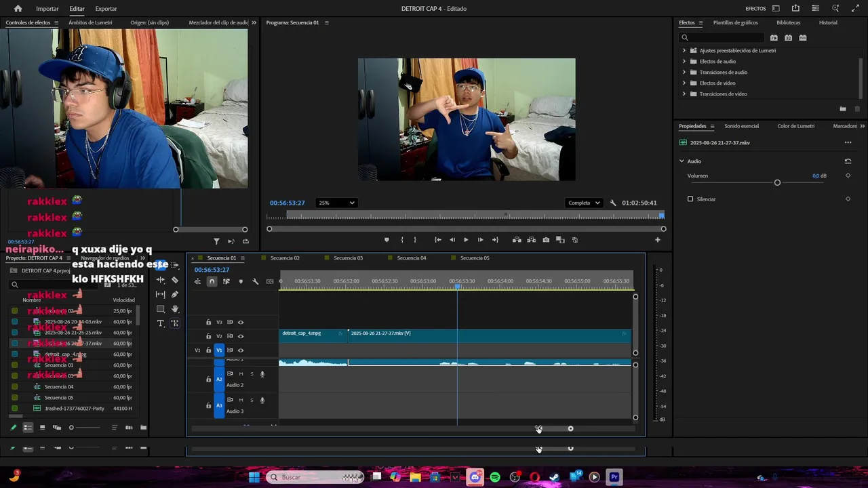The height and width of the screenshot is (488, 868).
Task: Click the Effects panel search field
Action: click(722, 38)
